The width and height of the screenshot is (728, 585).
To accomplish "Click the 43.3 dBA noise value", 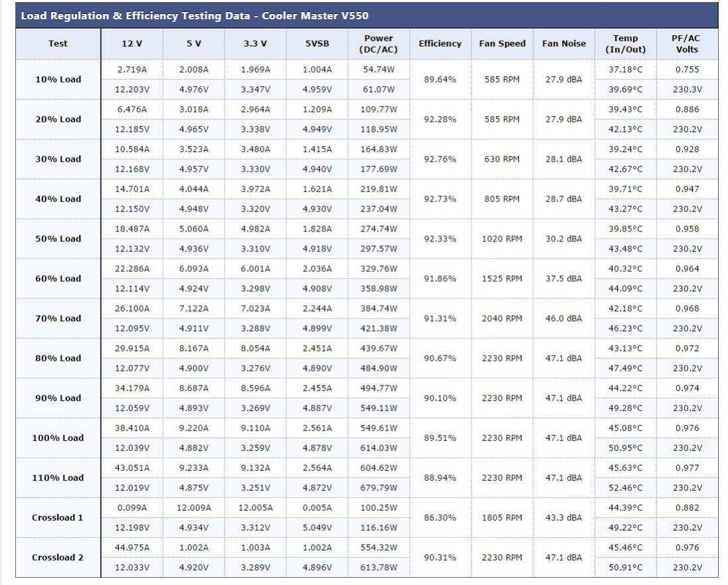I will tap(564, 518).
